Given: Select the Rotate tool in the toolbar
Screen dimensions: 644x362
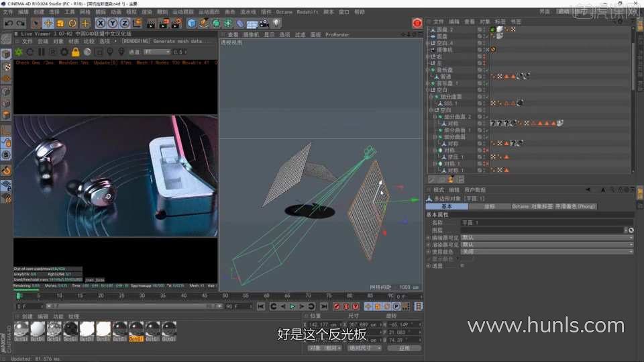Looking at the screenshot, I should [x=72, y=24].
